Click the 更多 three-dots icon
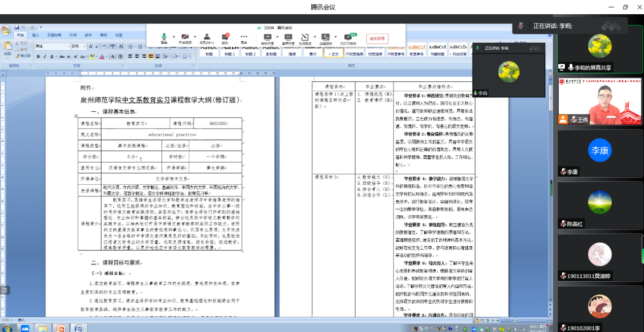This screenshot has width=644, height=332. (x=244, y=38)
